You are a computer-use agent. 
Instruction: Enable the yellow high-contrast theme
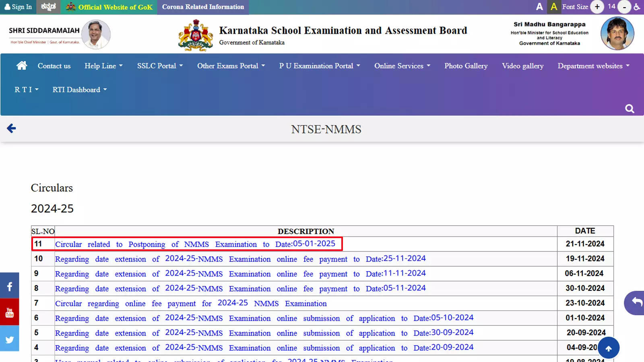pos(554,7)
